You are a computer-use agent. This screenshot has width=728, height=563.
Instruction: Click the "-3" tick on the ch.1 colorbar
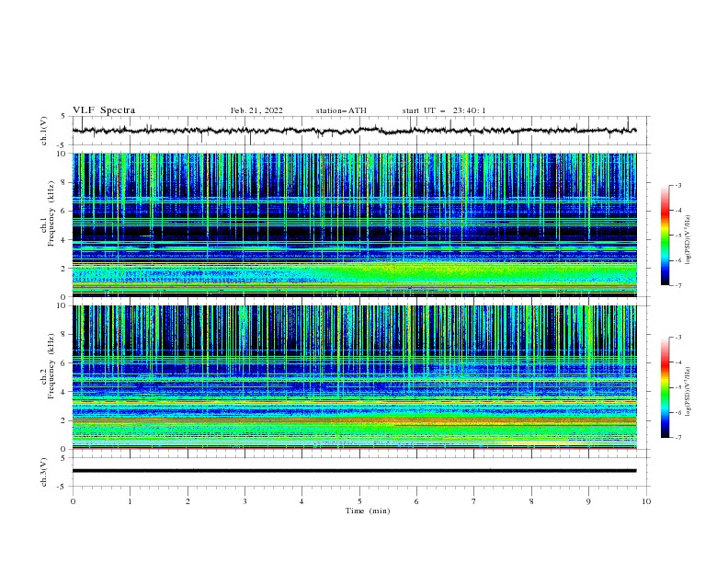[x=677, y=185]
